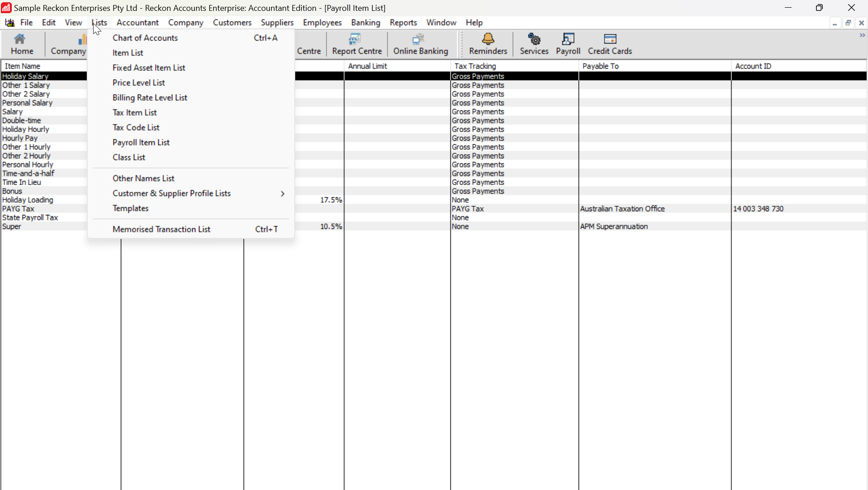
Task: Select Templates in Lists menu
Action: coord(191,208)
